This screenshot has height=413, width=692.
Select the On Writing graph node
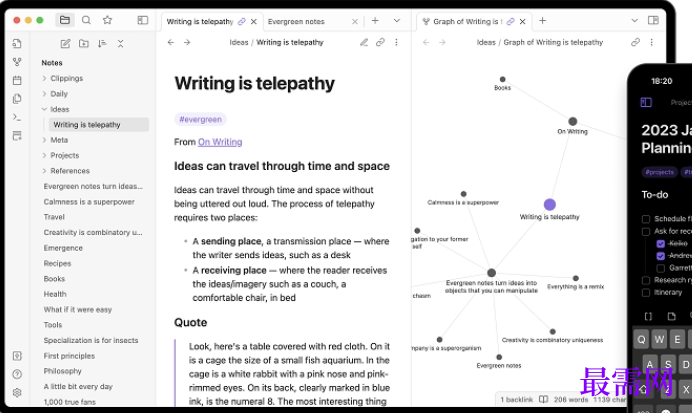pos(572,121)
